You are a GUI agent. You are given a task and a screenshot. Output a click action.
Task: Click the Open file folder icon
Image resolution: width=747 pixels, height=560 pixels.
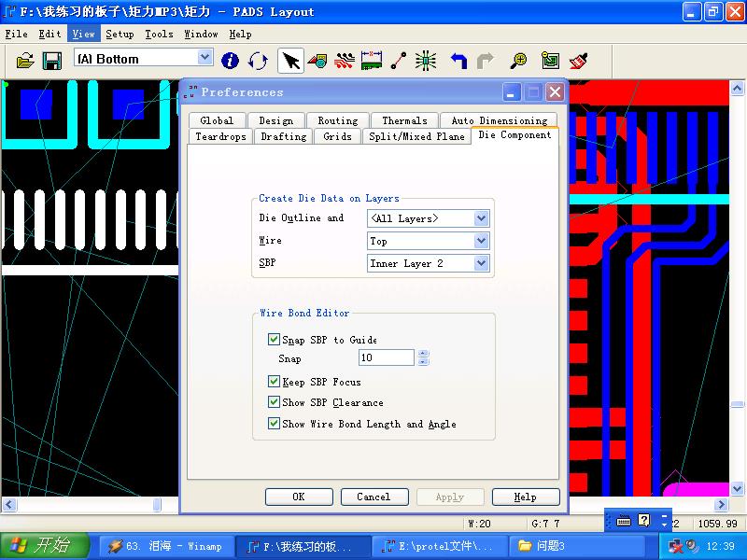(25, 61)
